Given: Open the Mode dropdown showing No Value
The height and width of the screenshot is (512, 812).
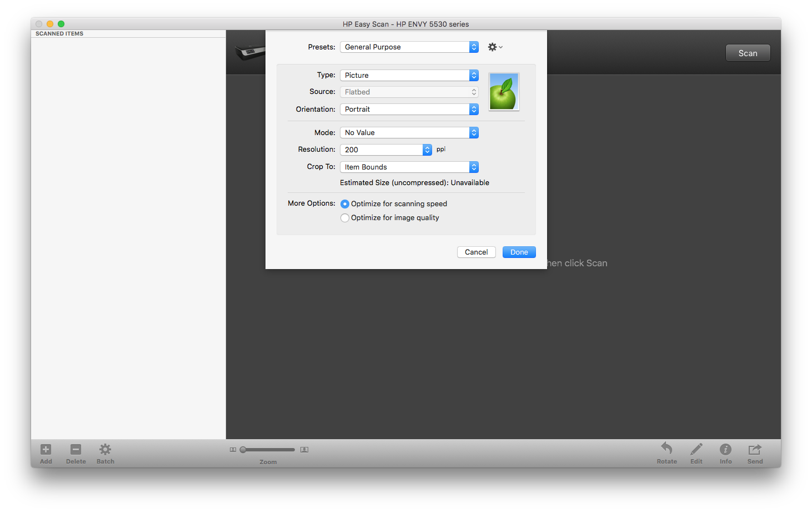Looking at the screenshot, I should tap(409, 133).
